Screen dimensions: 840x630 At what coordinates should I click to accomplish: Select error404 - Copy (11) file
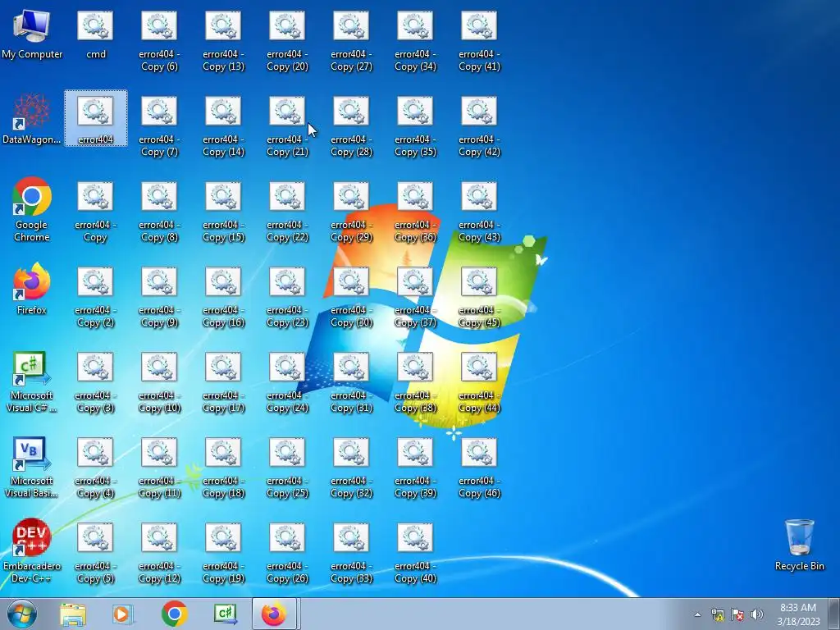click(x=159, y=468)
